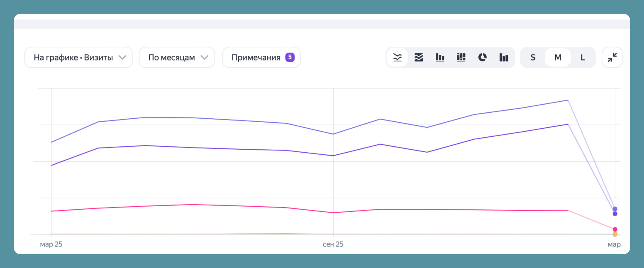Click the purple badge showing 5
Viewport: 644px width, 268px height.
tap(290, 57)
